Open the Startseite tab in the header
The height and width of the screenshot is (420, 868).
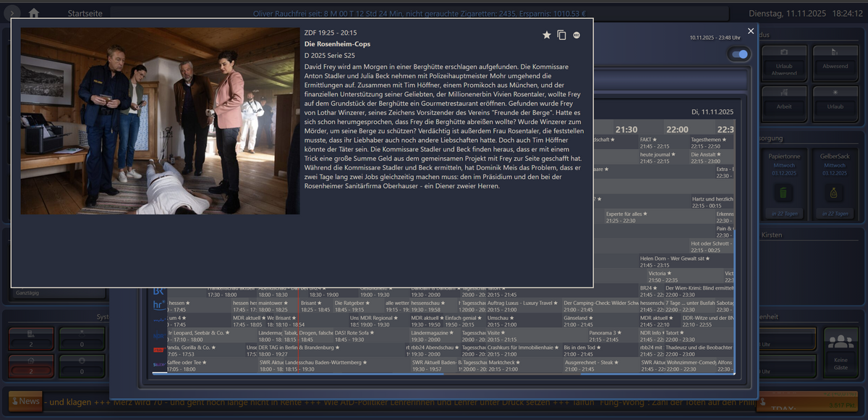85,14
